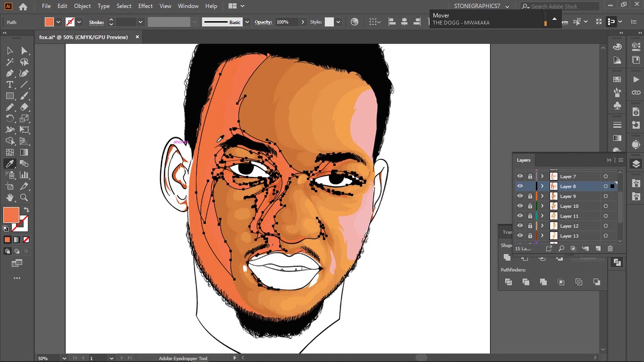
Task: Select the Mesh tool
Action: (x=10, y=152)
